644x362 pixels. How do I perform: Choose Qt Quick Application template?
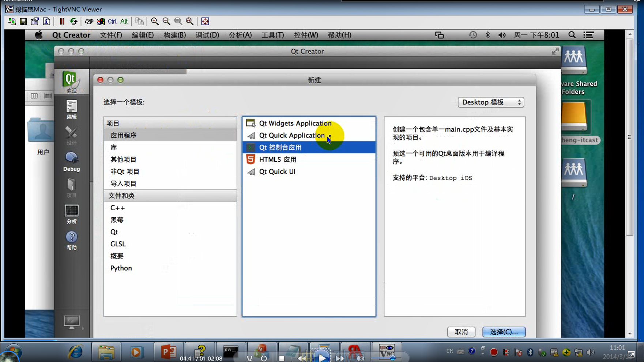pyautogui.click(x=309, y=135)
